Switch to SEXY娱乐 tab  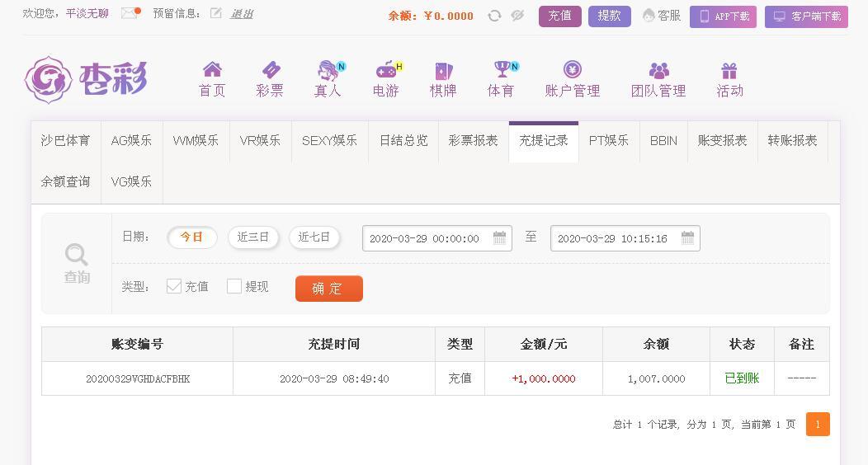pos(329,141)
